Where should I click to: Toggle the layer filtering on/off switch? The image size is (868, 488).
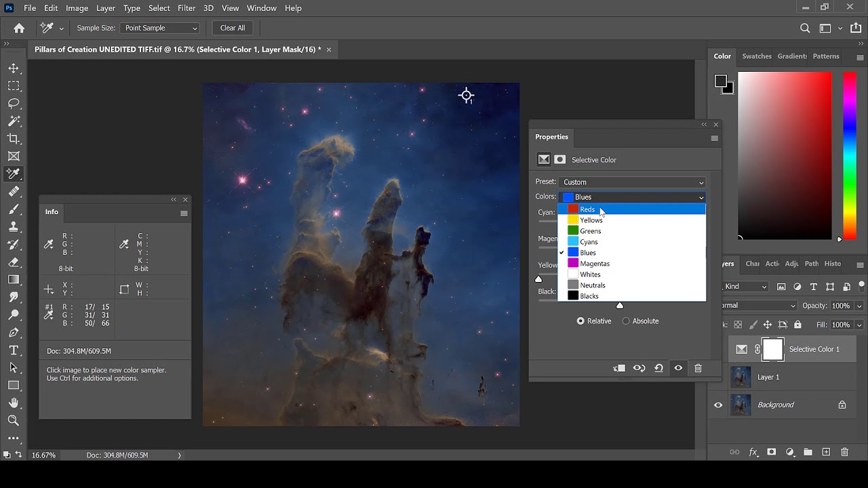[862, 285]
